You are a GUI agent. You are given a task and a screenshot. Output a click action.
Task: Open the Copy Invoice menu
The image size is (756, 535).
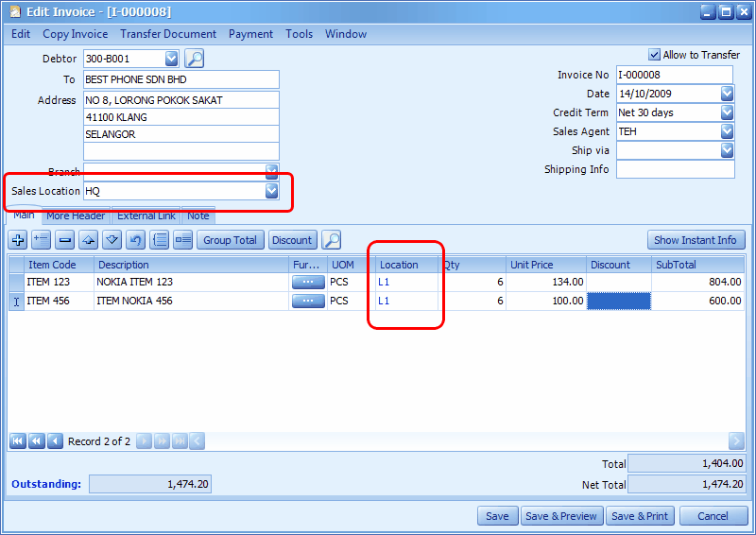(75, 34)
